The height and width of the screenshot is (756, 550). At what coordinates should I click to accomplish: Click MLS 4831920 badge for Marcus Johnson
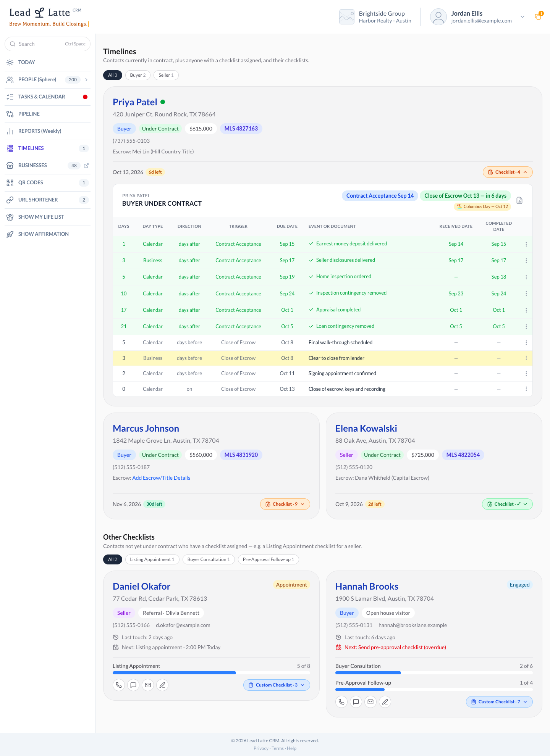[241, 455]
